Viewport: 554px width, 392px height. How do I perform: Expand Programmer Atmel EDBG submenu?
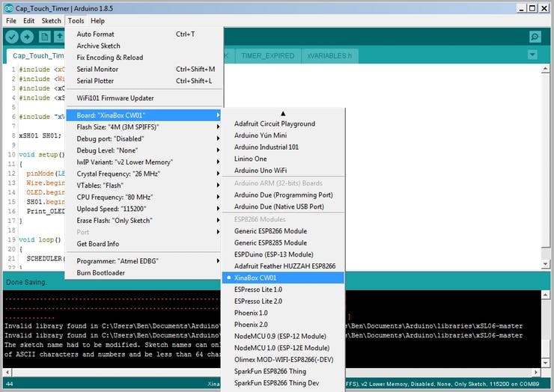click(144, 261)
